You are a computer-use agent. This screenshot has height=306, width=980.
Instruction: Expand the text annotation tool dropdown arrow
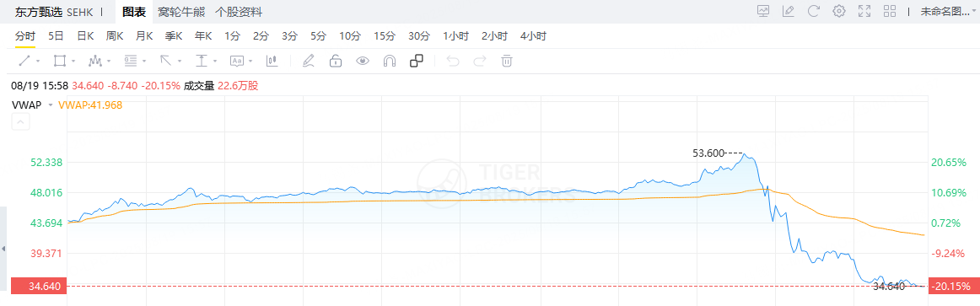[x=250, y=62]
